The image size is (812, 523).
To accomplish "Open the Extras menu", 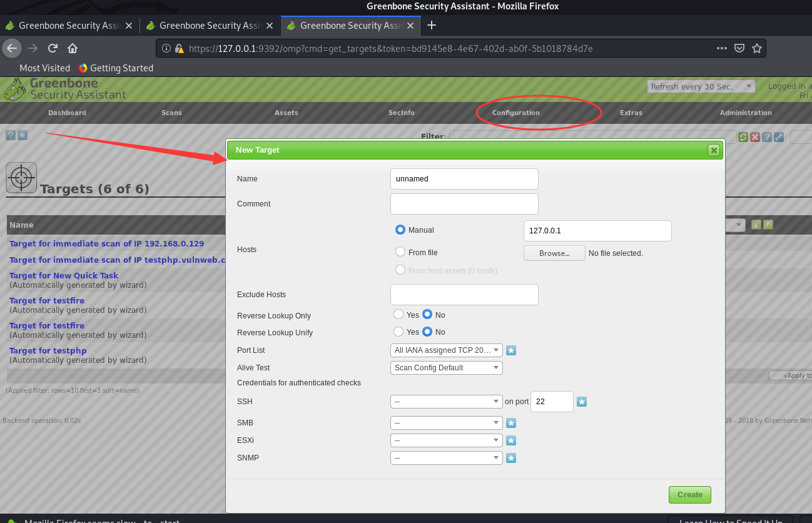I will coord(631,113).
